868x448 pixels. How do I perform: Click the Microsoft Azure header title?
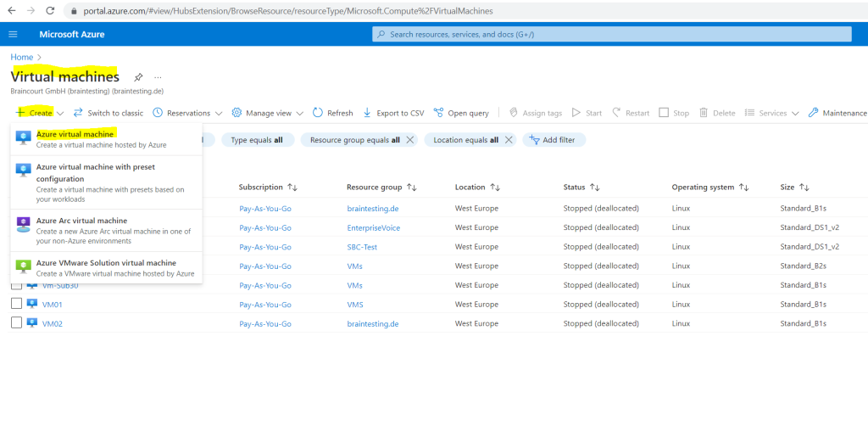point(72,35)
